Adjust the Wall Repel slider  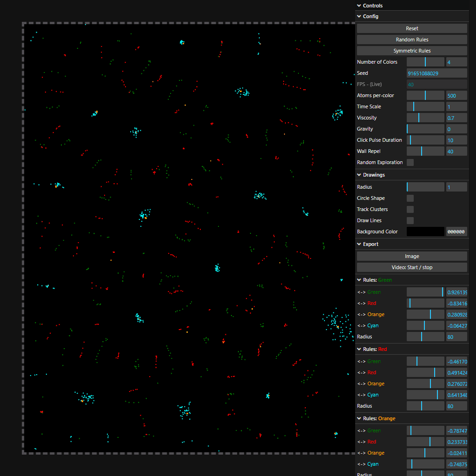[425, 151]
